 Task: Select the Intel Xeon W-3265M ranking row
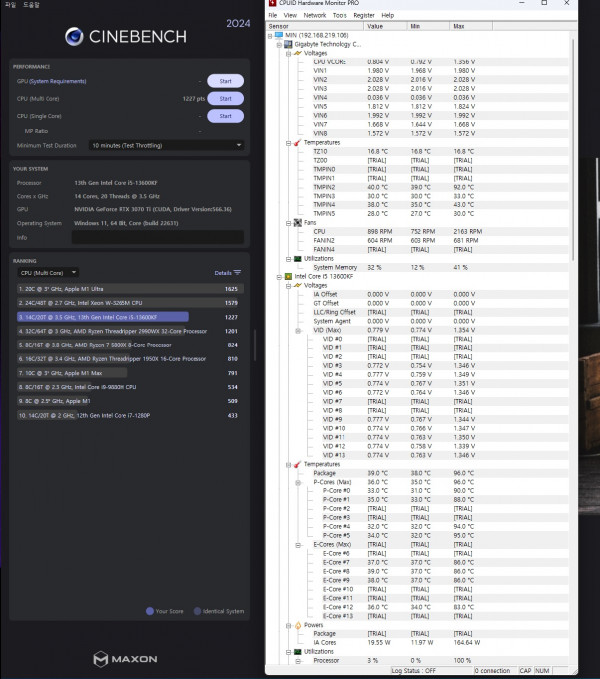click(130, 303)
